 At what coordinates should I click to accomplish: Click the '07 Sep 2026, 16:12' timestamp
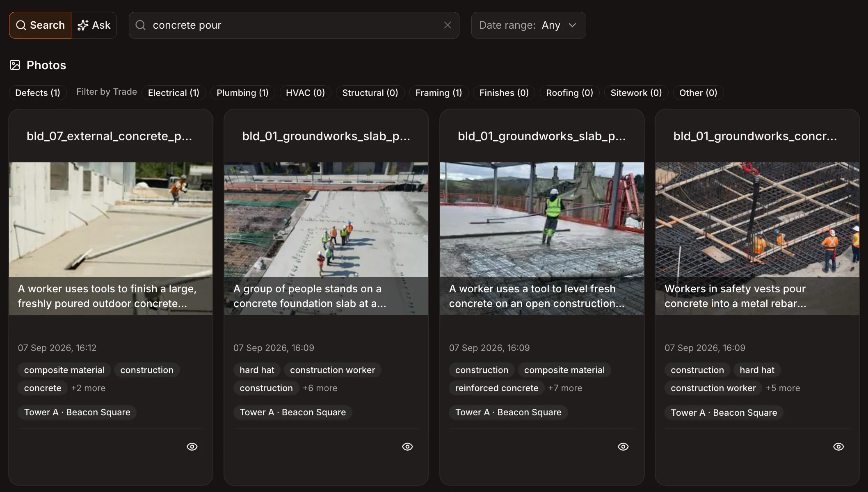coord(57,348)
